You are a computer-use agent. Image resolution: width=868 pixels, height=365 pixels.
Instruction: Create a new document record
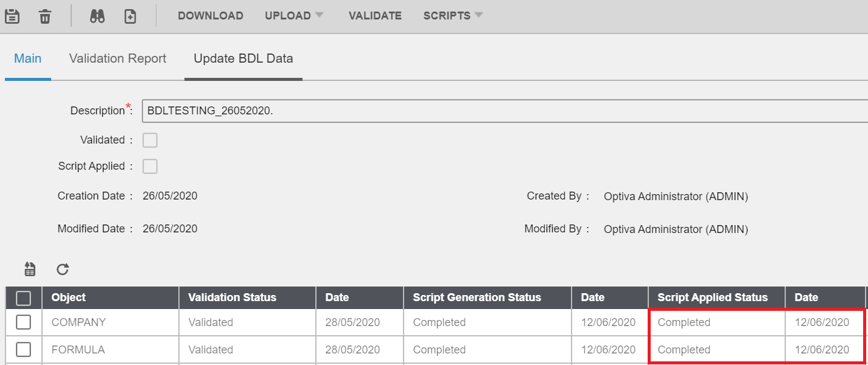click(x=130, y=15)
